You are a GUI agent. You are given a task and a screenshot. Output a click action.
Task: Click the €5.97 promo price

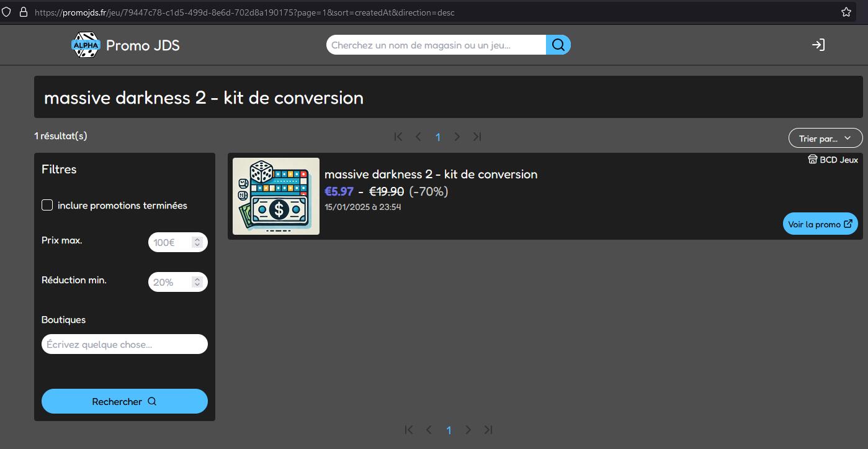[x=339, y=191]
